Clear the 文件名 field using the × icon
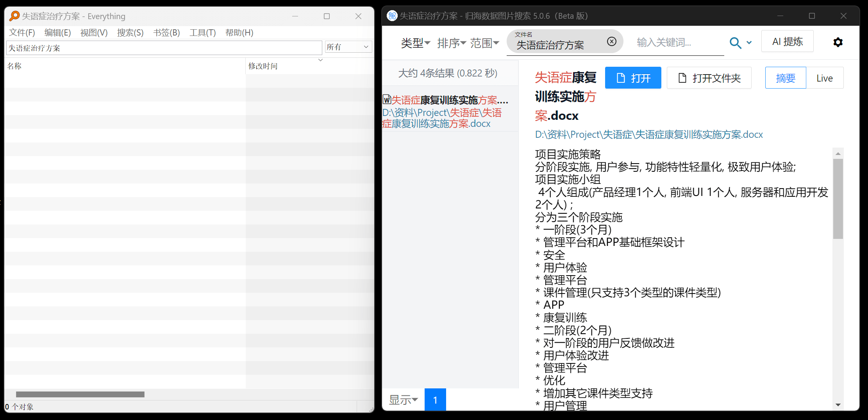 [x=611, y=41]
